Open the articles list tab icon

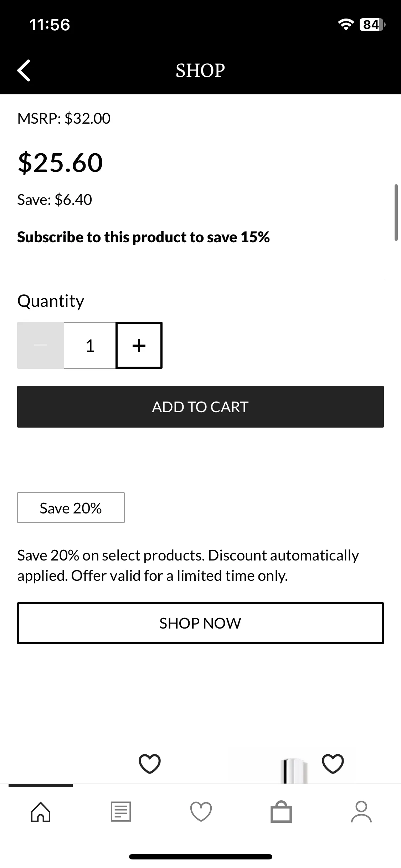121,812
